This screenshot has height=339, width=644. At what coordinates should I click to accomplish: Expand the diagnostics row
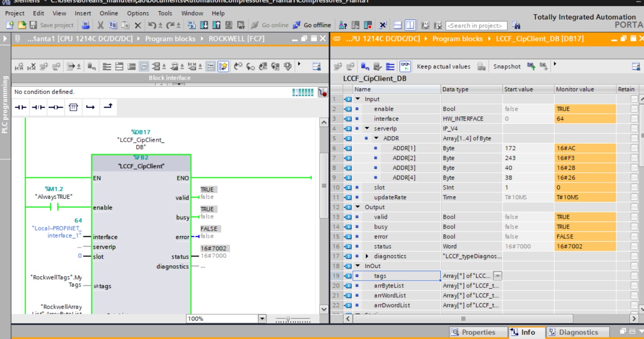point(367,256)
